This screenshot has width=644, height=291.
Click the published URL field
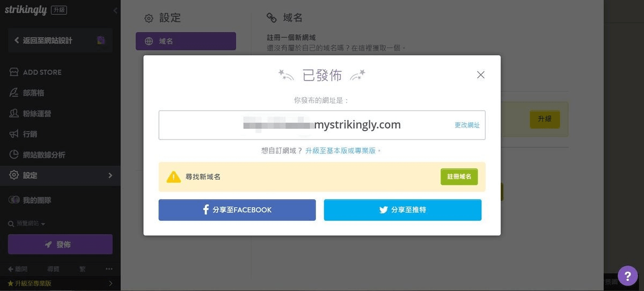tap(322, 125)
